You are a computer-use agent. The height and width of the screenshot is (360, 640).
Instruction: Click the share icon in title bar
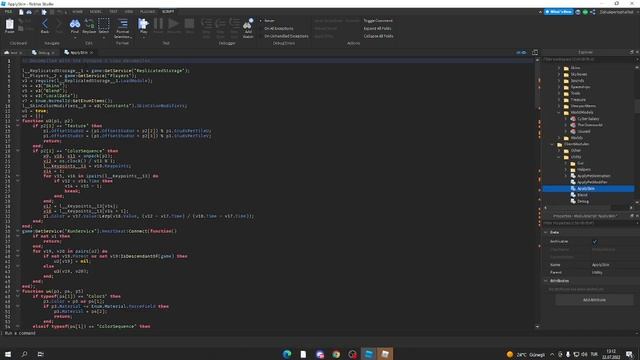[x=593, y=12]
